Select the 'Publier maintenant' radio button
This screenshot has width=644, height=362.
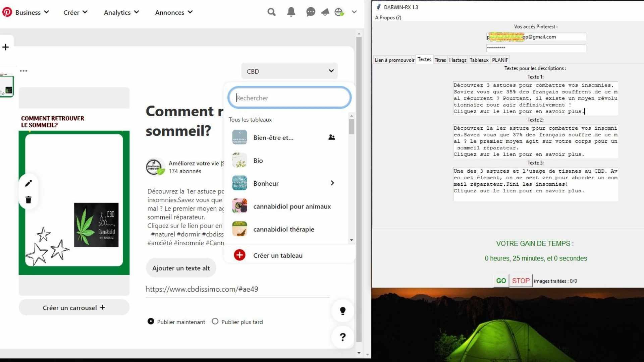[x=150, y=321]
